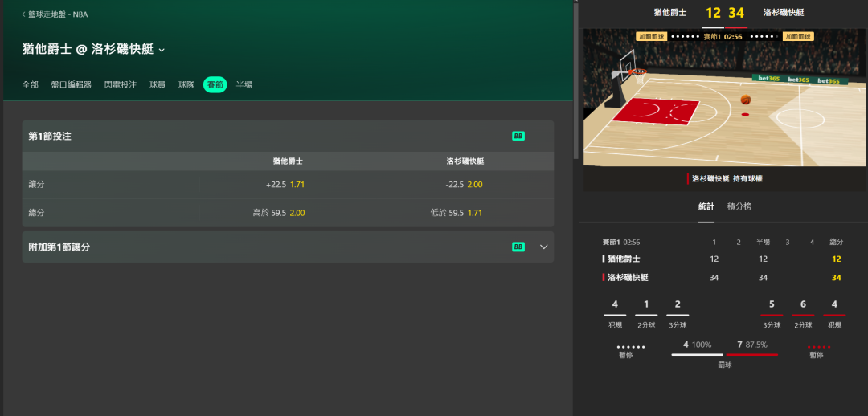Go back to 籃球走地盤 - NBA

coord(55,14)
